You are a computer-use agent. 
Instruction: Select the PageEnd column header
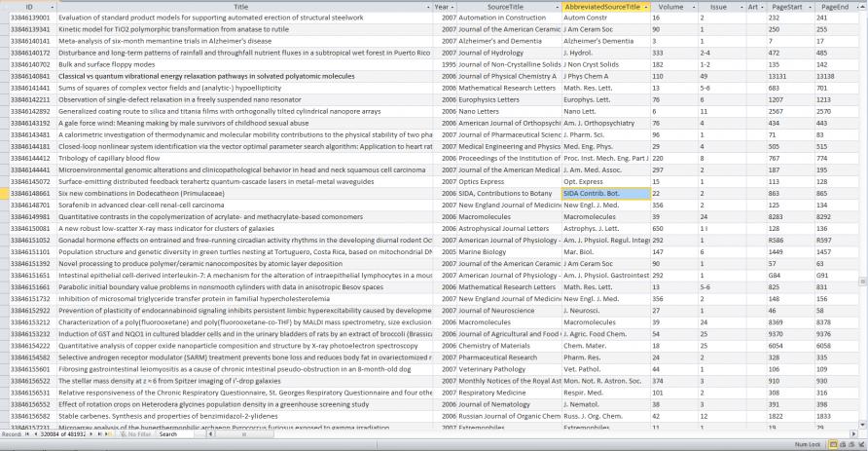pos(835,7)
